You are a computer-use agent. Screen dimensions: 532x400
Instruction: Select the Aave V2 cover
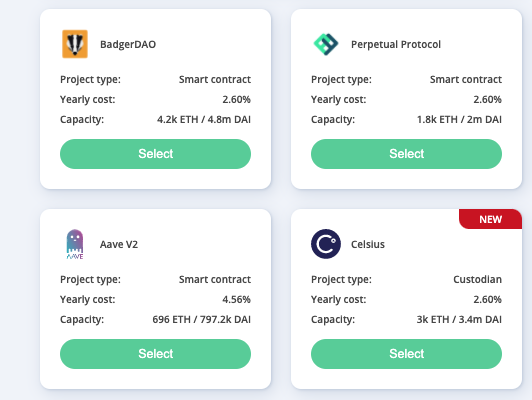click(155, 354)
